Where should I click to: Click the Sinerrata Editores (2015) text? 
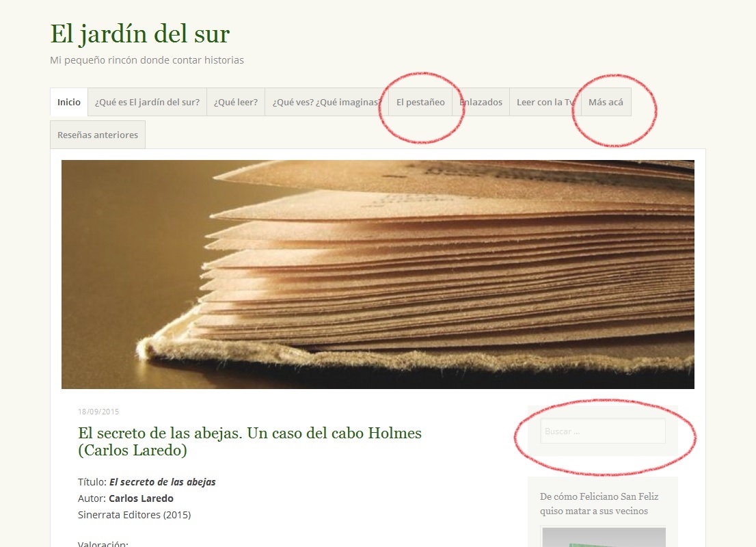[134, 515]
